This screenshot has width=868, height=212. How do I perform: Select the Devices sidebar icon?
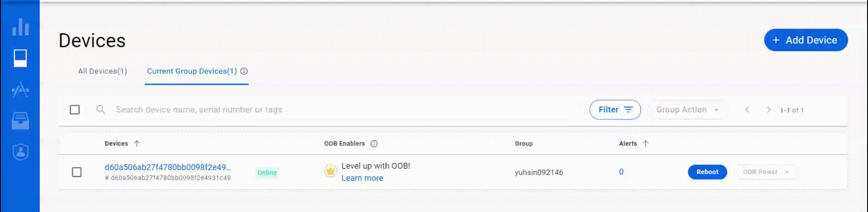20,58
